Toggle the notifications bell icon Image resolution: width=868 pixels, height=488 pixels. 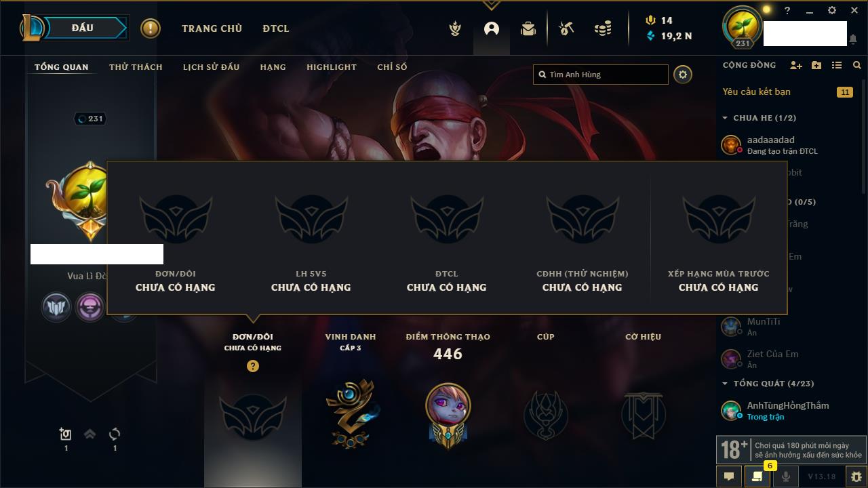coord(852,39)
